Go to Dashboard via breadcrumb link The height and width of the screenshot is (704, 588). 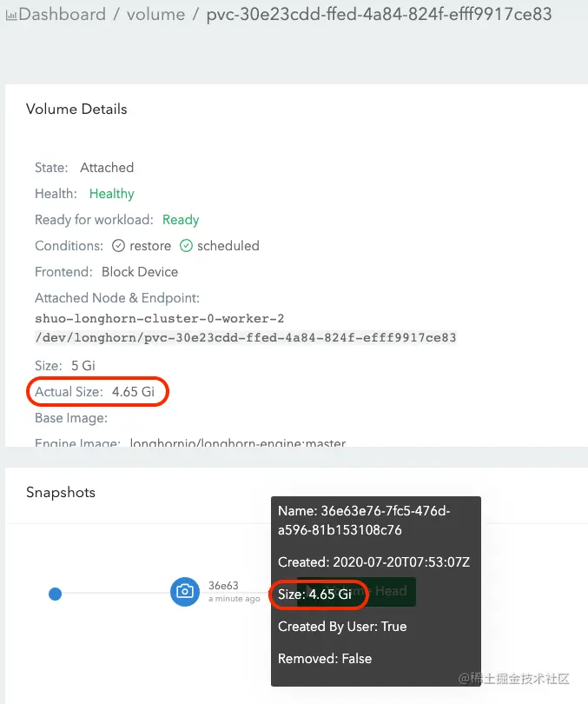63,15
